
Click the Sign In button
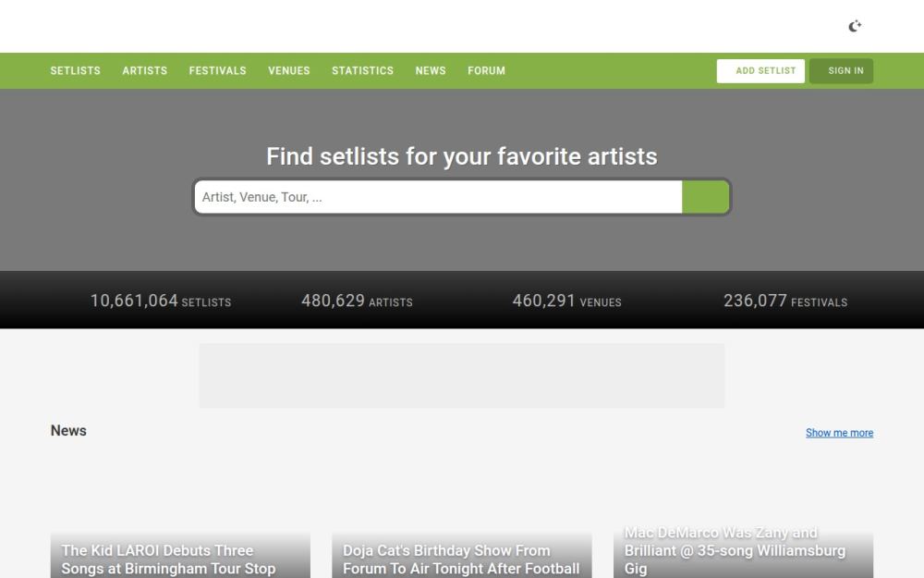(841, 71)
